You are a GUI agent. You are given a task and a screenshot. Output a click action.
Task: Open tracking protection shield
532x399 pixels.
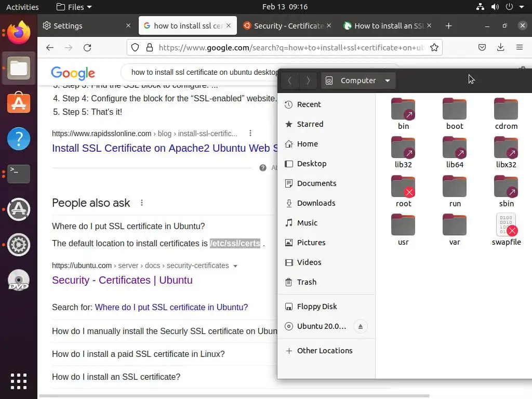(x=135, y=47)
